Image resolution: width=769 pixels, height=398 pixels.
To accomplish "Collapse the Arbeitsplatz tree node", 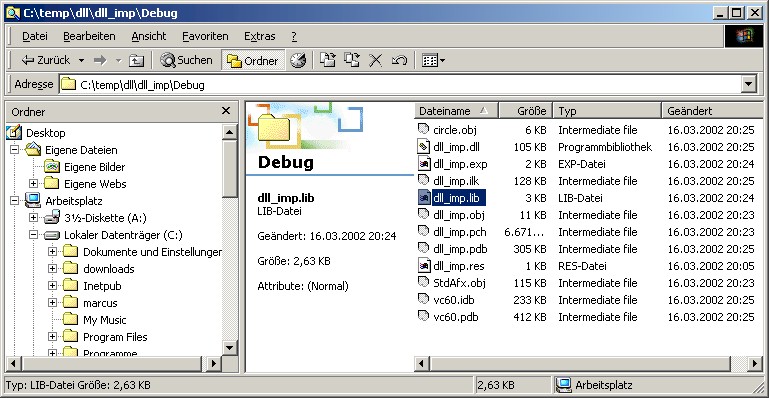I will (x=14, y=200).
